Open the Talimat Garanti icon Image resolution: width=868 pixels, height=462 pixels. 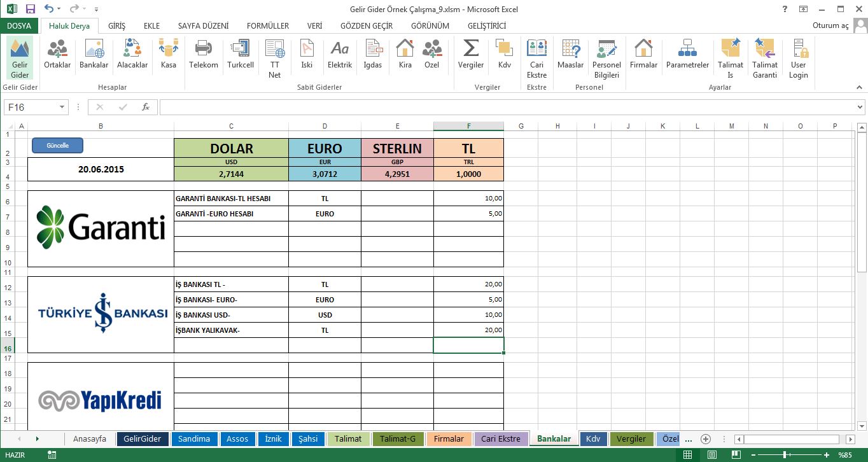coord(765,59)
